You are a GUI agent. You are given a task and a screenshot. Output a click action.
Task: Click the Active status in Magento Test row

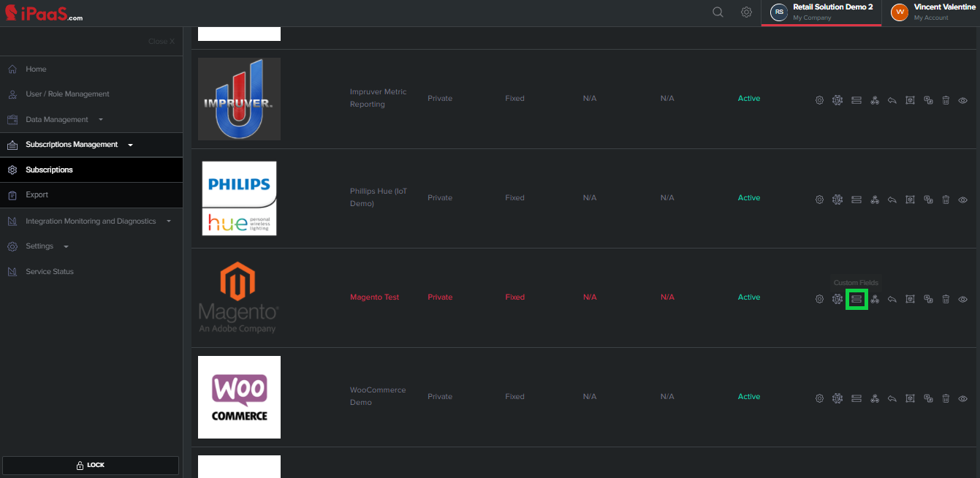[749, 297]
